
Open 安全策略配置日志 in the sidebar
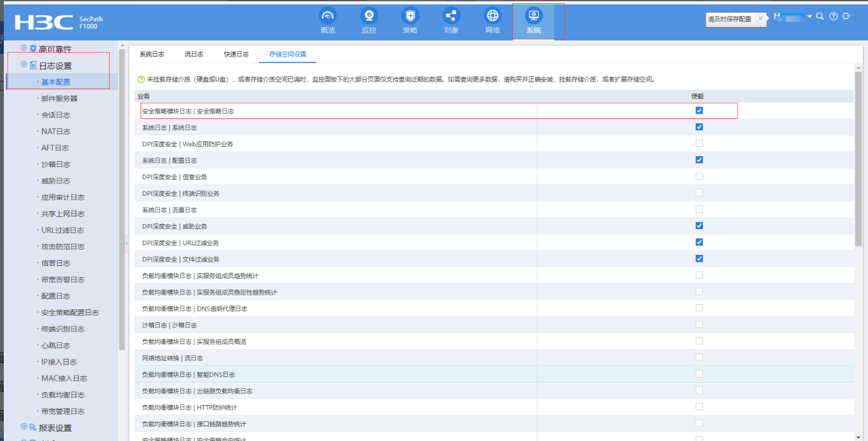[x=70, y=313]
